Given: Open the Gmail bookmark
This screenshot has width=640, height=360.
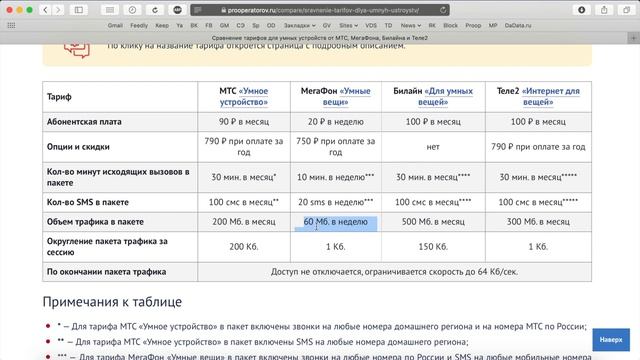Looking at the screenshot, I should coord(115,25).
